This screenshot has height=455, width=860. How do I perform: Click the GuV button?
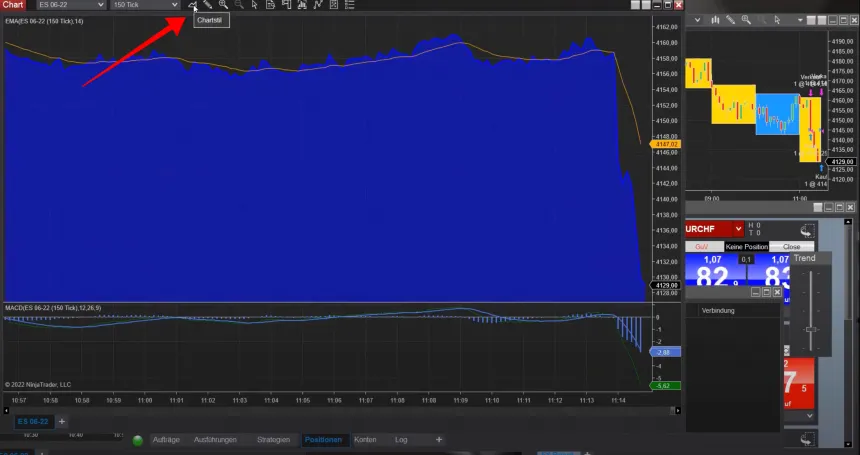(x=701, y=247)
